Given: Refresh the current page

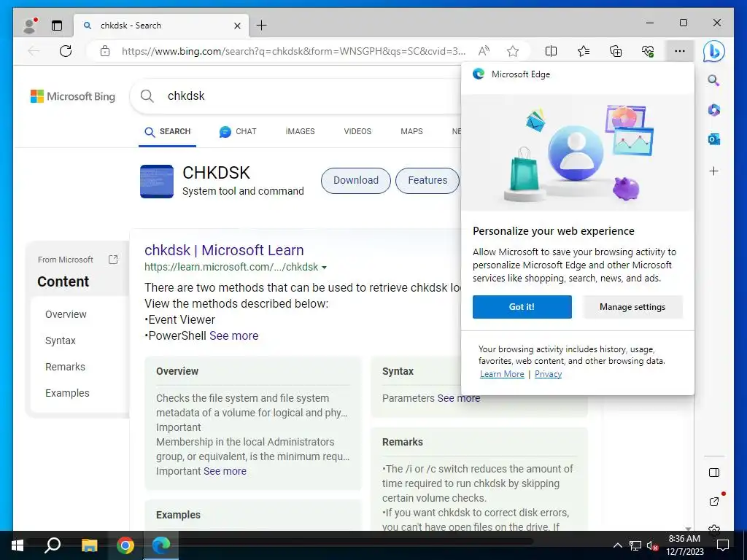Looking at the screenshot, I should 66,51.
